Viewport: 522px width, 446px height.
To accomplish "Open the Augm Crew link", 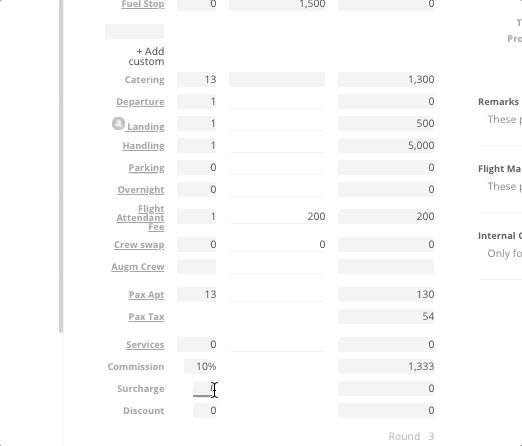I will click(138, 267).
